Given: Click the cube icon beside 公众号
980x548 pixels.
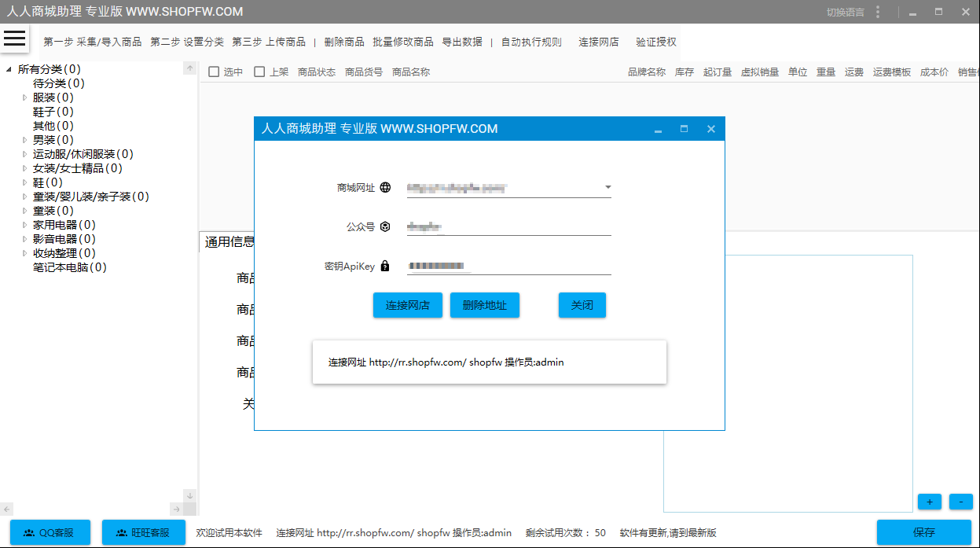Looking at the screenshot, I should point(385,227).
